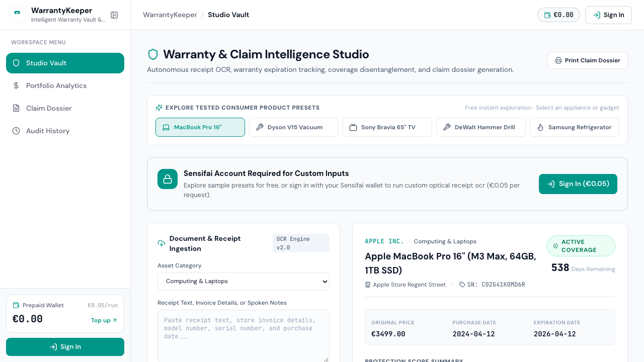Viewport: 644px width, 362px height.
Task: Open the Top up wallet link
Action: [104, 320]
